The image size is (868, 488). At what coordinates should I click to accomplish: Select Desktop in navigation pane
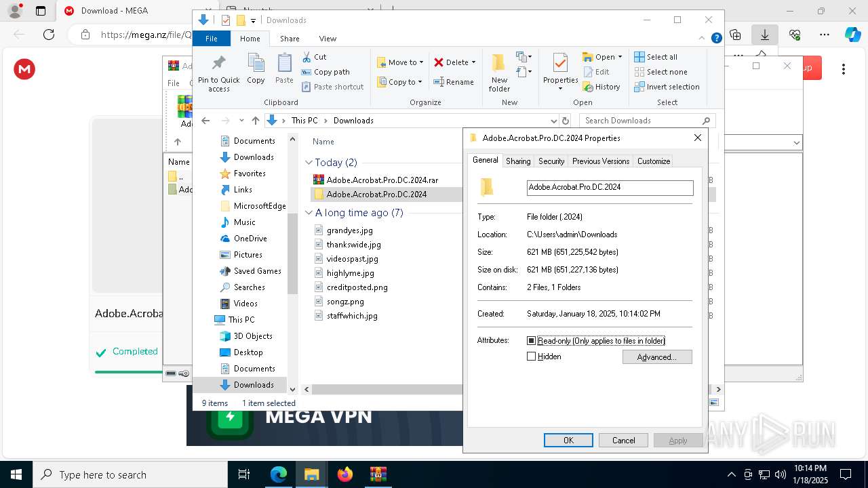[248, 352]
